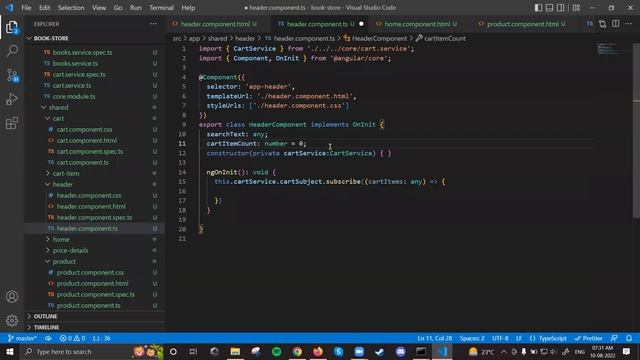Viewport: 640px width, 360px height.
Task: Open the Windows Start menu
Action: (9, 352)
